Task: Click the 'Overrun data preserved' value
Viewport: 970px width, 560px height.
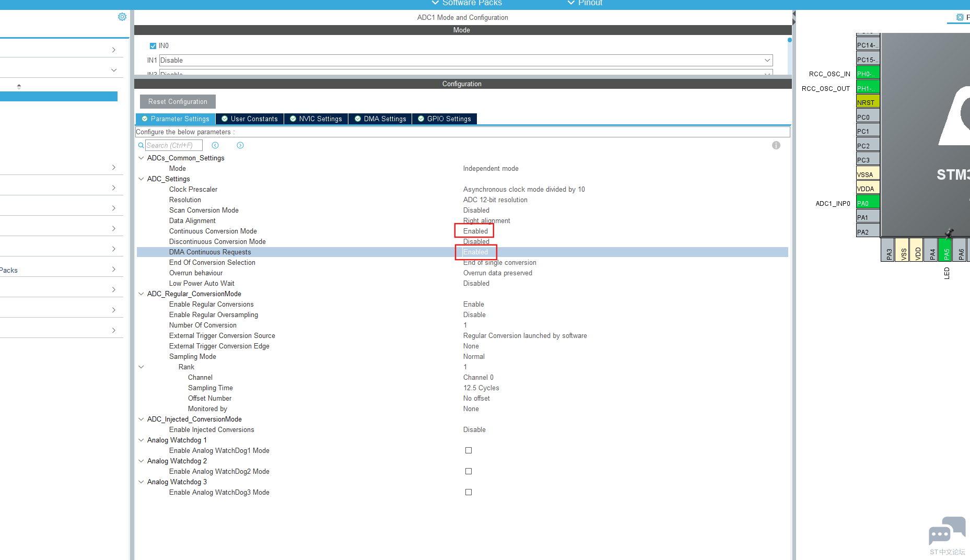Action: [498, 273]
